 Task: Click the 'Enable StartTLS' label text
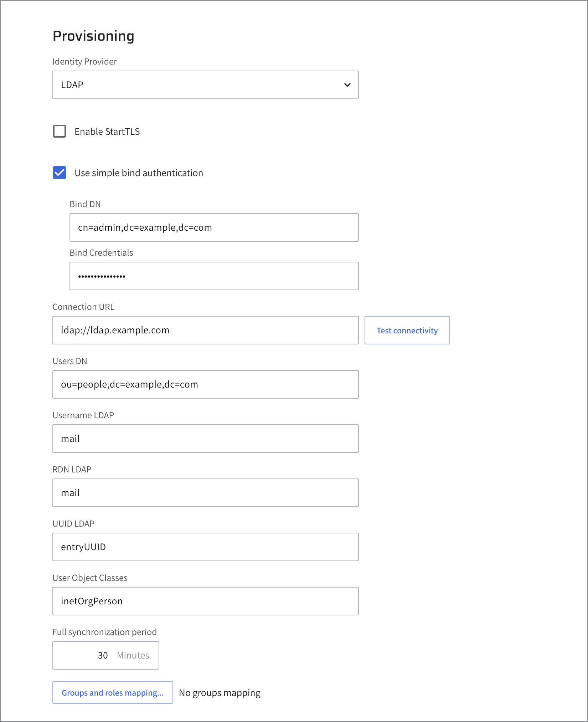click(x=107, y=132)
